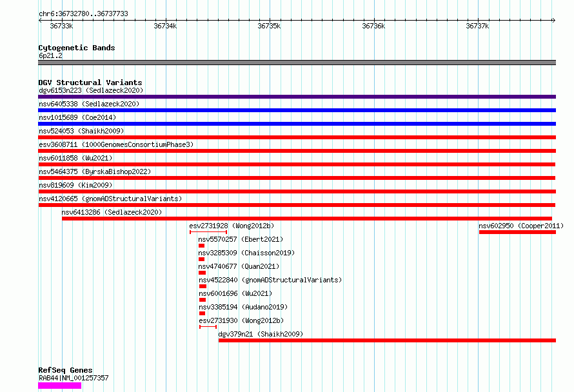Click the grey 6p21.2 cytogenetic band bar
The width and height of the screenshot is (574, 392).
tap(297, 63)
